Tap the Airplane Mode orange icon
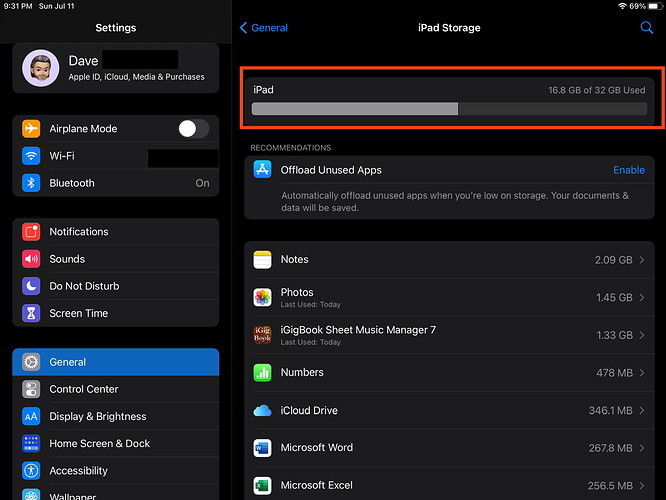This screenshot has width=666, height=500. click(x=31, y=128)
